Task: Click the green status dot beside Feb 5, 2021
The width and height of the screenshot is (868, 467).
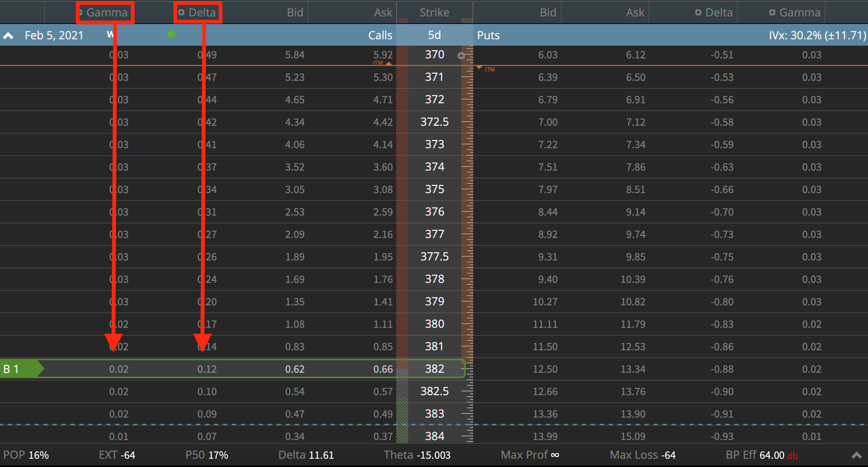Action: click(x=171, y=34)
